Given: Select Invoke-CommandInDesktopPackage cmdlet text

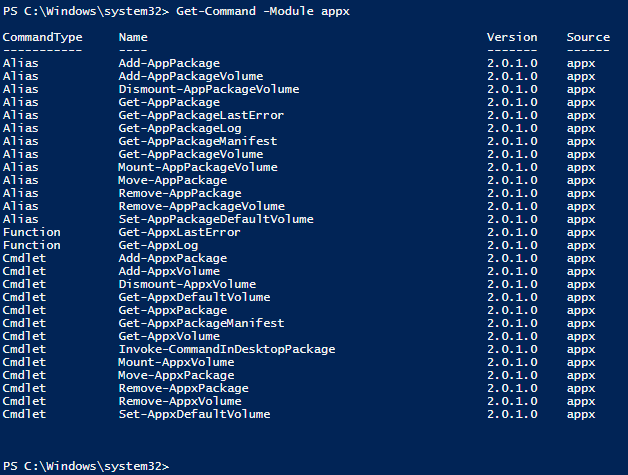Looking at the screenshot, I should (227, 349).
